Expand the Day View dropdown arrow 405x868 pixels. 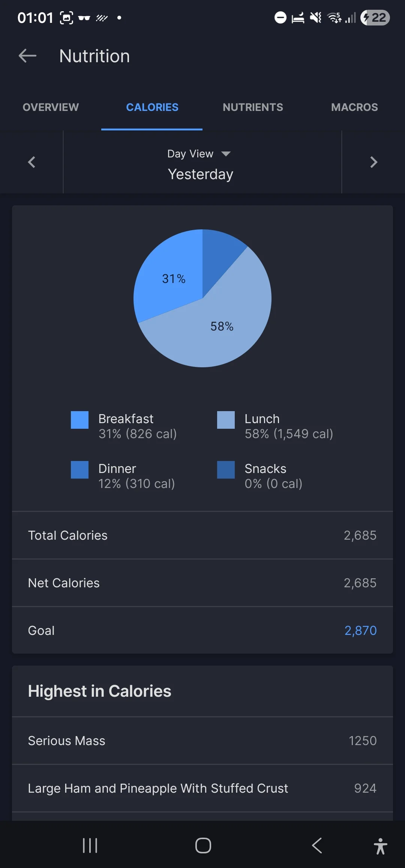(x=226, y=154)
